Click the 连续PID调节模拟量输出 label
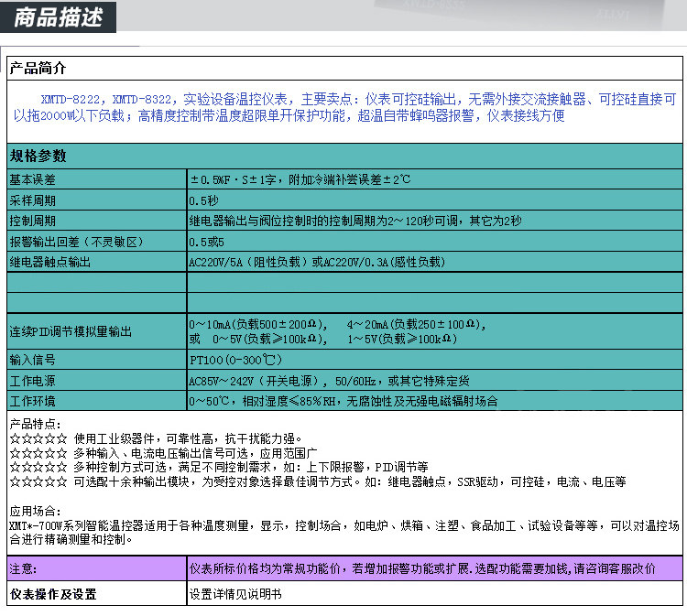The image size is (687, 616). (71, 331)
